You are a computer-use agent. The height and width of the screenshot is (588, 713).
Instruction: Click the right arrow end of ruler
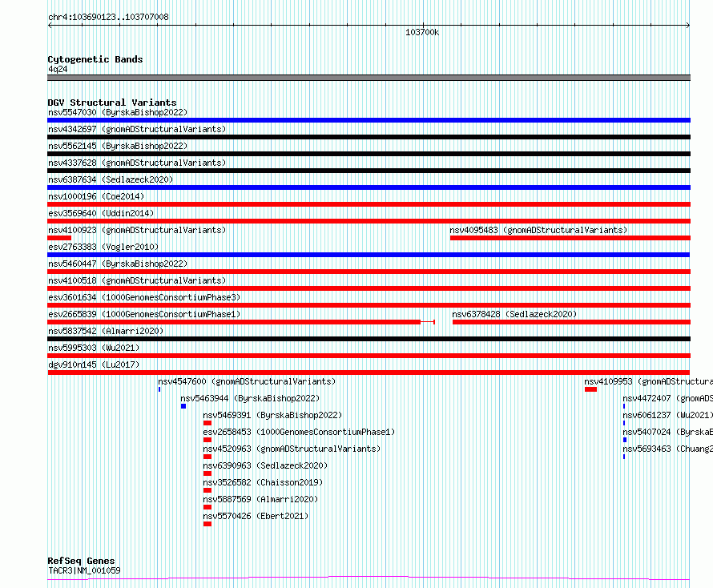pos(688,25)
